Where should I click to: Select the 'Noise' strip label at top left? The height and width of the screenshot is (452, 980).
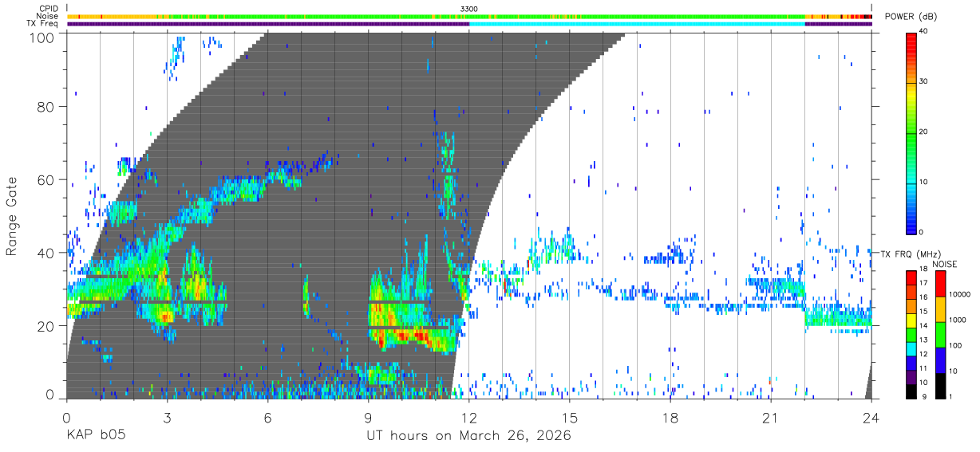pyautogui.click(x=48, y=16)
